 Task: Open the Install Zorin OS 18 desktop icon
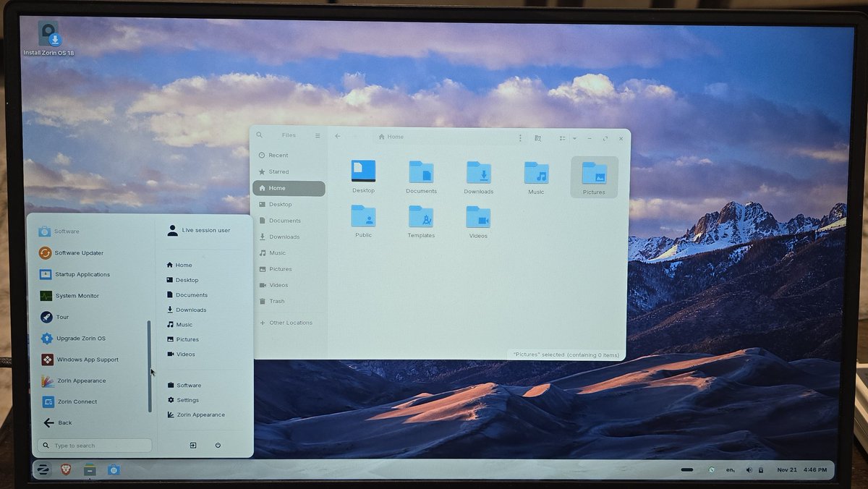point(49,37)
